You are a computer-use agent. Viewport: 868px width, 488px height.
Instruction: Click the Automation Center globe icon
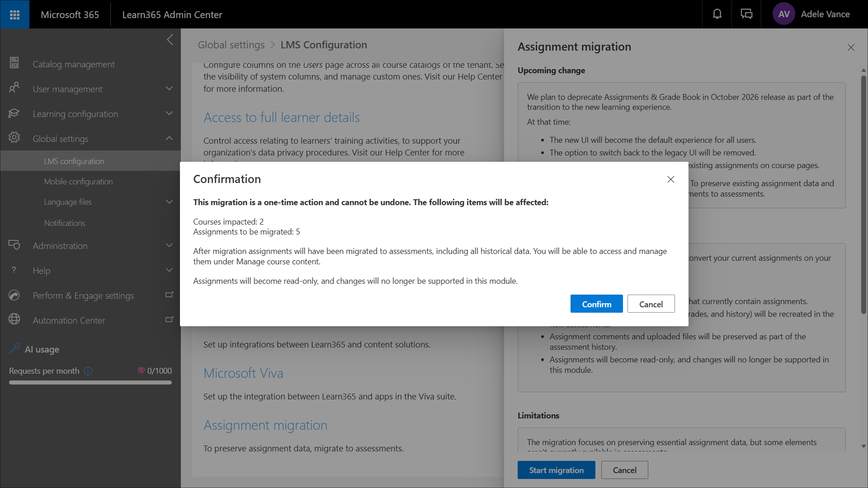[14, 319]
